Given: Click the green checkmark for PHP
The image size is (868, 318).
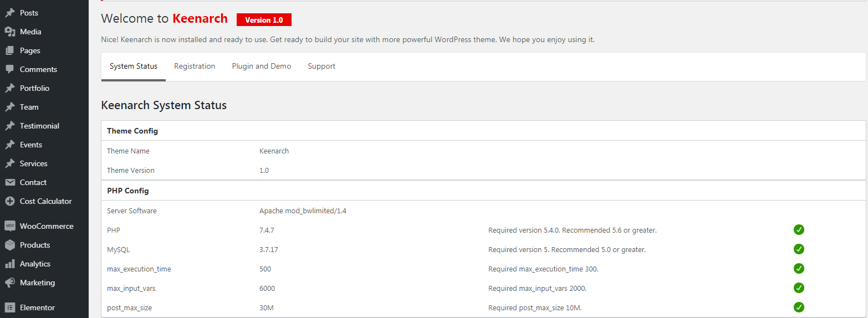Looking at the screenshot, I should click(799, 230).
